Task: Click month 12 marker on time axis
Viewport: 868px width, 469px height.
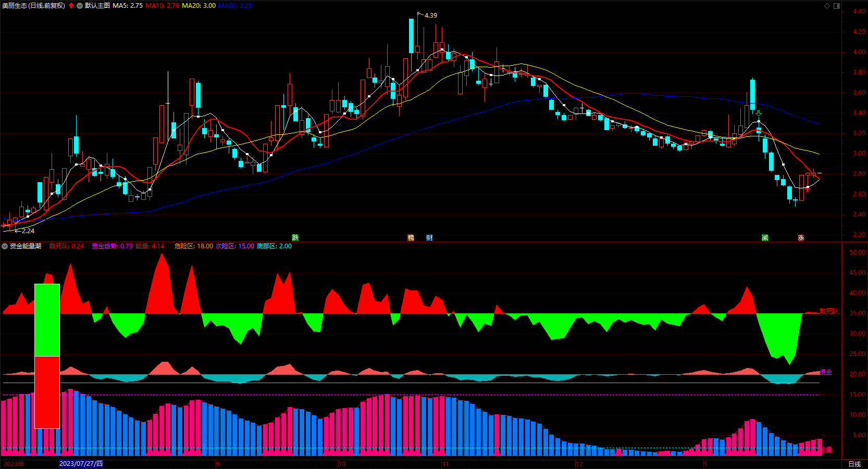Action: [x=579, y=464]
